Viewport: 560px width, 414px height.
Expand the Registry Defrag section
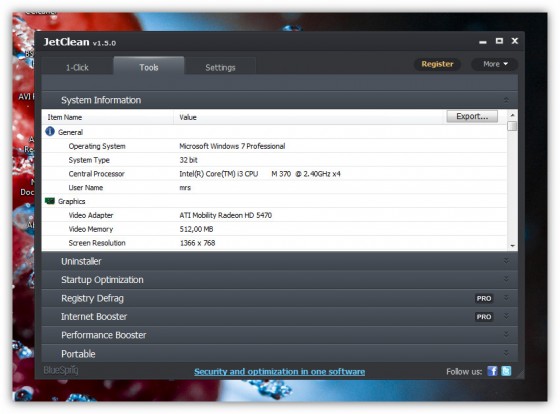click(280, 298)
